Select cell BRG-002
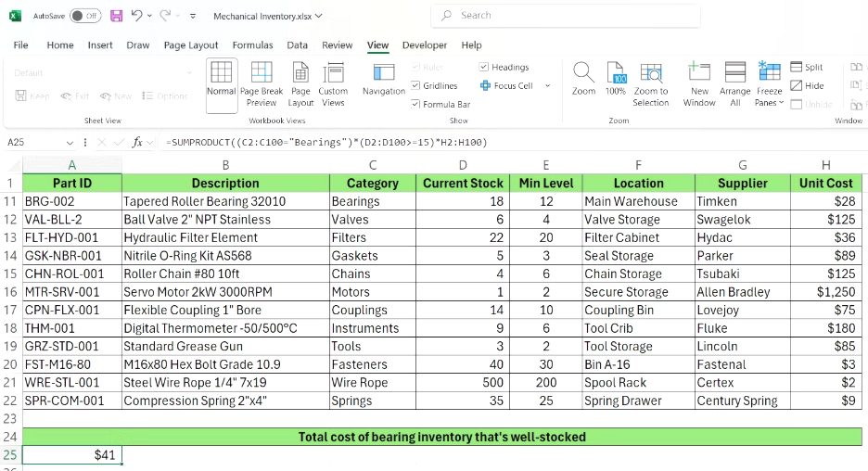Screen dimensions: 868x471 tap(72, 201)
